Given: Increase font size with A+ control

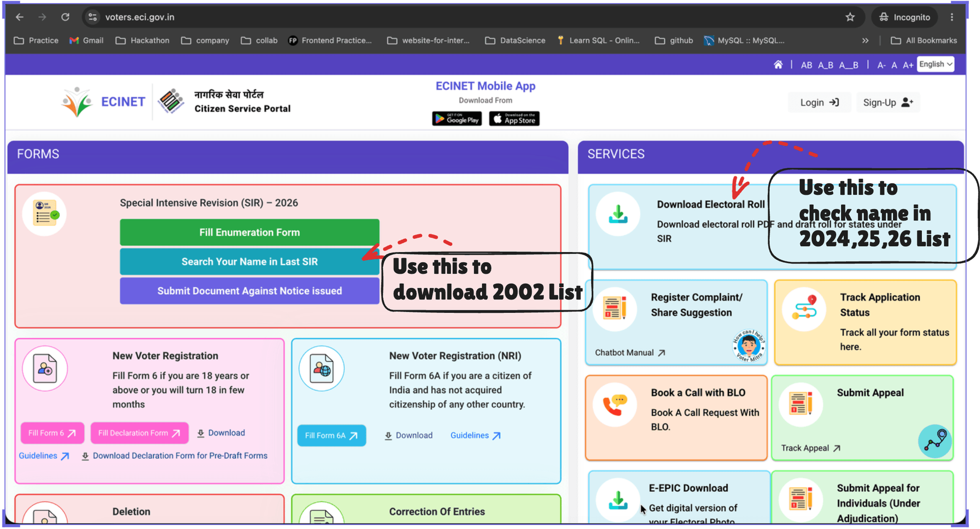Looking at the screenshot, I should [908, 65].
